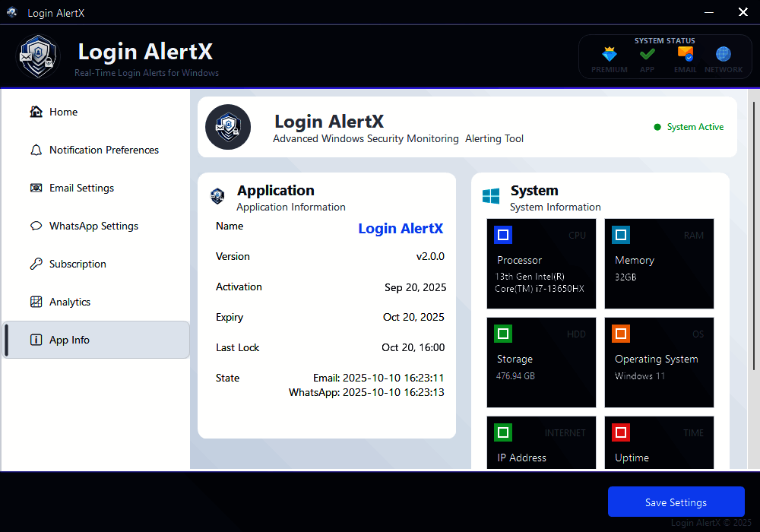This screenshot has height=532, width=760.
Task: Click the Login AlertX shield logo in header
Action: pyautogui.click(x=38, y=56)
